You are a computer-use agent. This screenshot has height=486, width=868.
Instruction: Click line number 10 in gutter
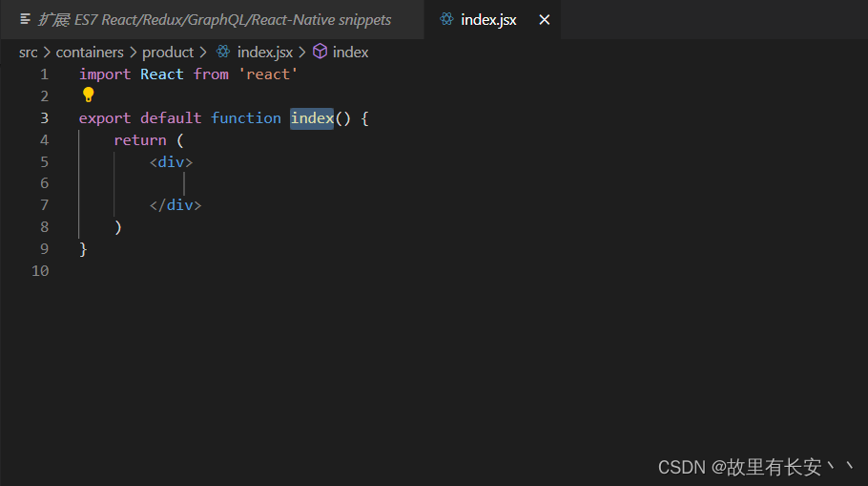[40, 271]
